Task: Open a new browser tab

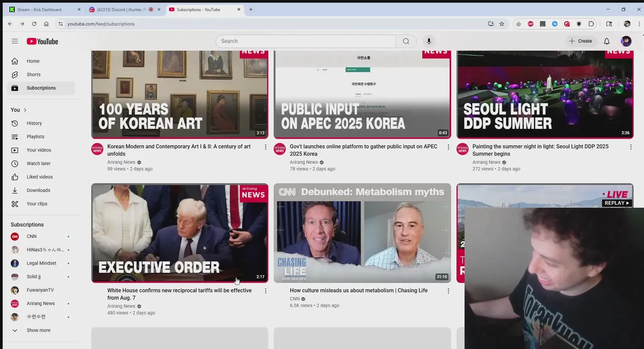Action: 251,9
